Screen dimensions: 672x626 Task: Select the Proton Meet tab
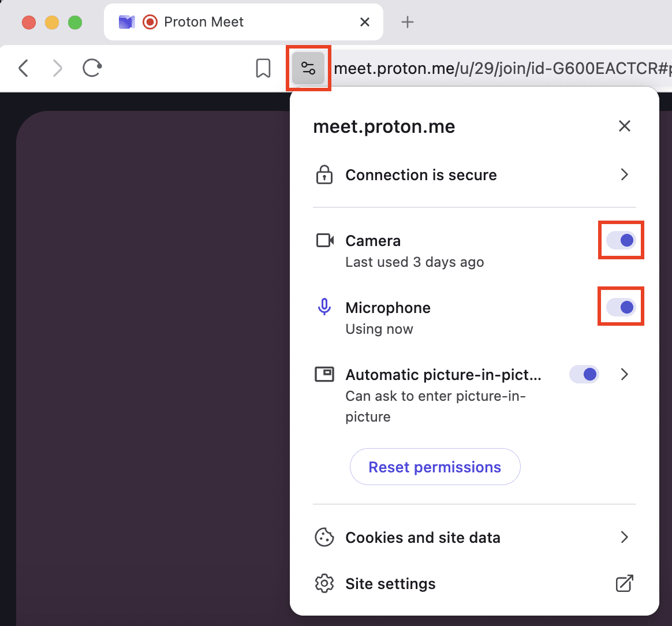point(204,22)
